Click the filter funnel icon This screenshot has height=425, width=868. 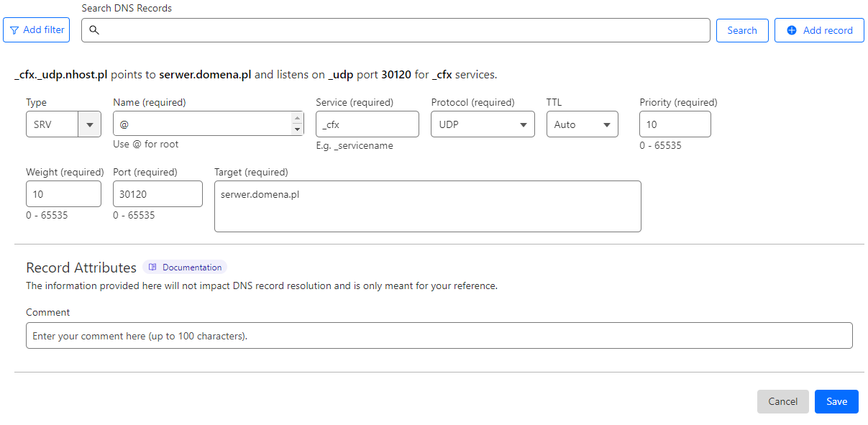(14, 30)
